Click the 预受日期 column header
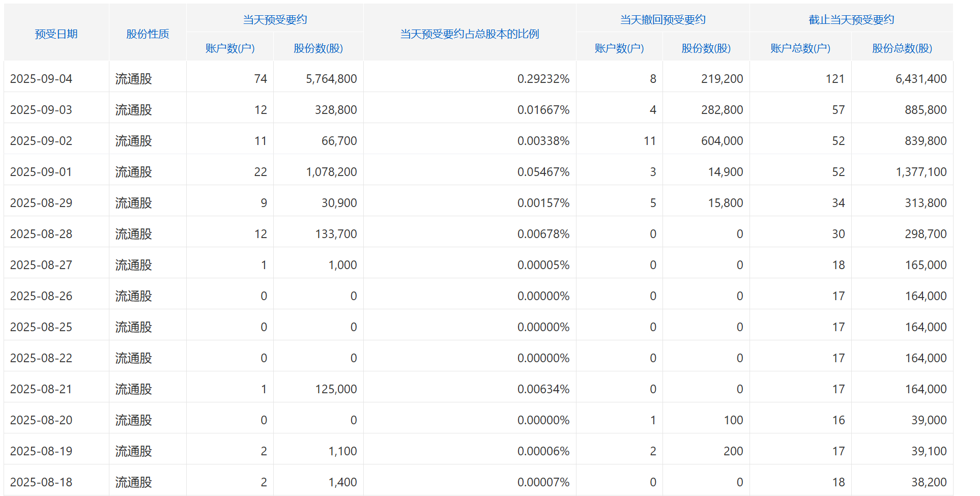Image resolution: width=980 pixels, height=496 pixels. pos(56,34)
